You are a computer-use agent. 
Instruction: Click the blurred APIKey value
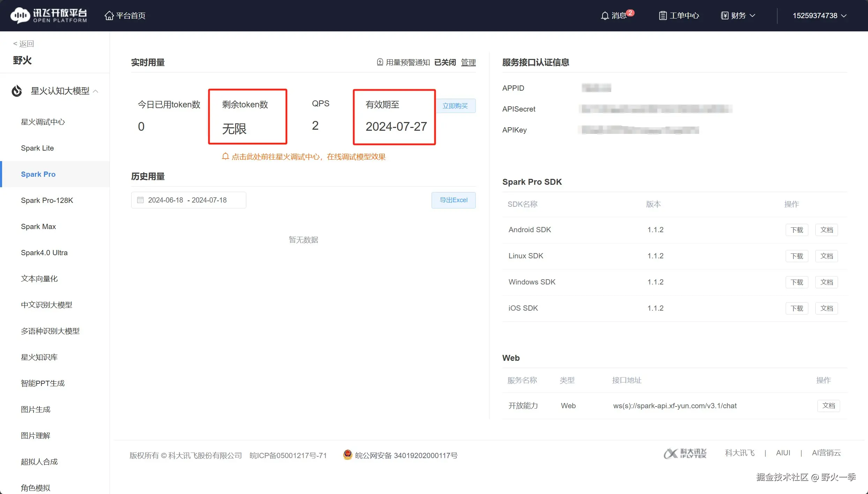coord(639,130)
